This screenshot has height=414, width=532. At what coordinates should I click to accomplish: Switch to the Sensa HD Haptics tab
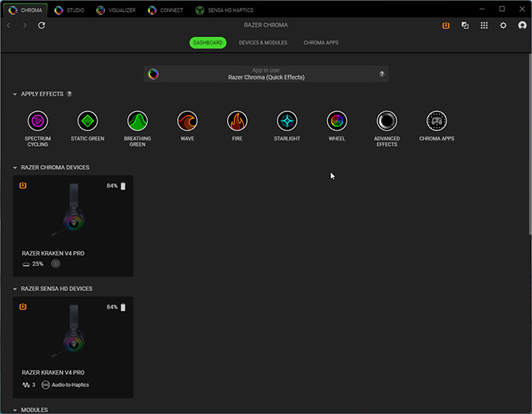pos(225,10)
